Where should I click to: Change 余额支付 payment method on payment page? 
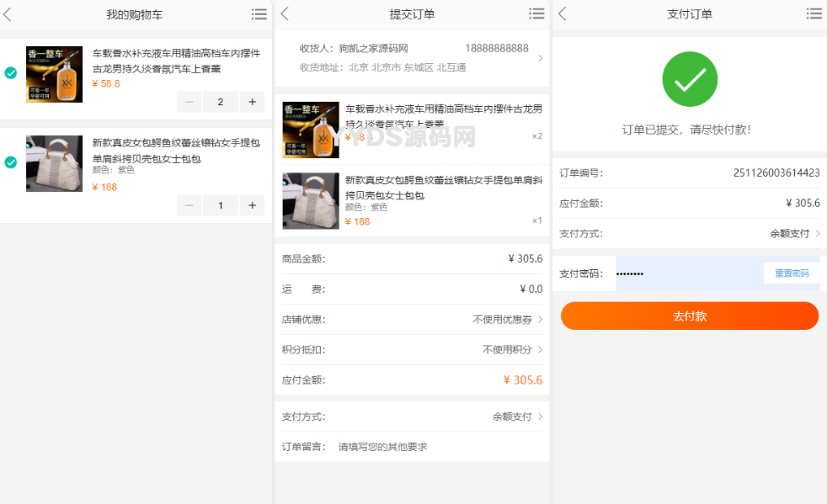[782, 234]
